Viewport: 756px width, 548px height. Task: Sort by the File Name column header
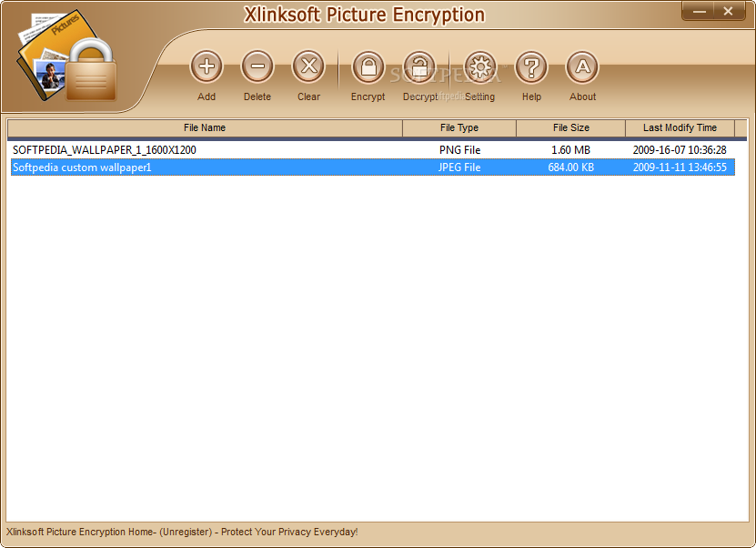click(x=205, y=127)
